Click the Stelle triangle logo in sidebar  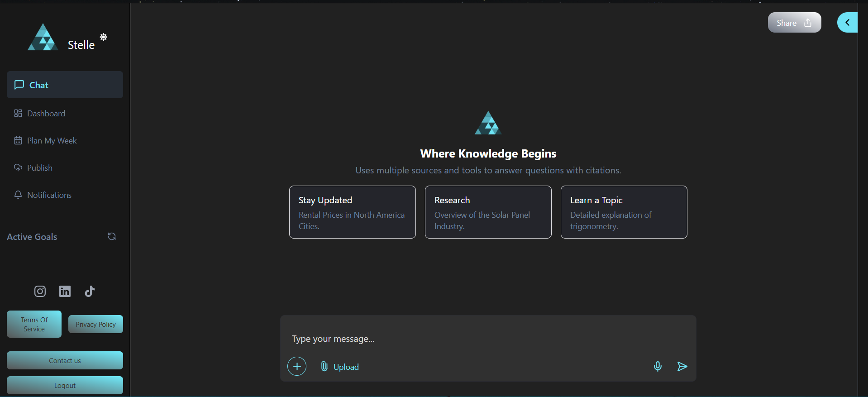point(43,38)
